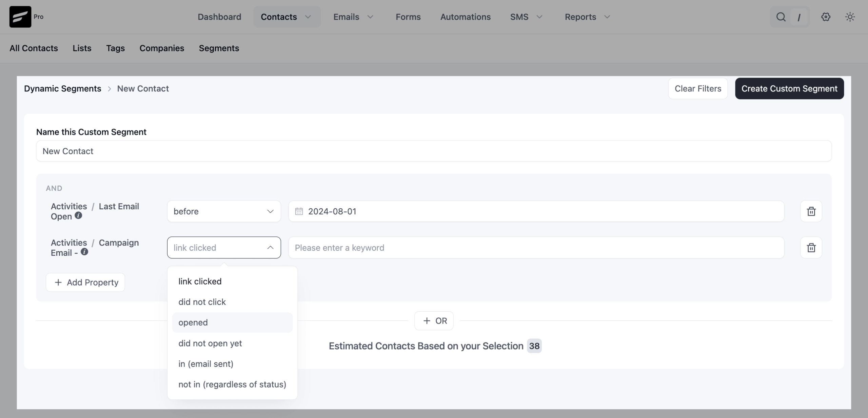
Task: Show info tooltip for Campaign Email
Action: [84, 252]
